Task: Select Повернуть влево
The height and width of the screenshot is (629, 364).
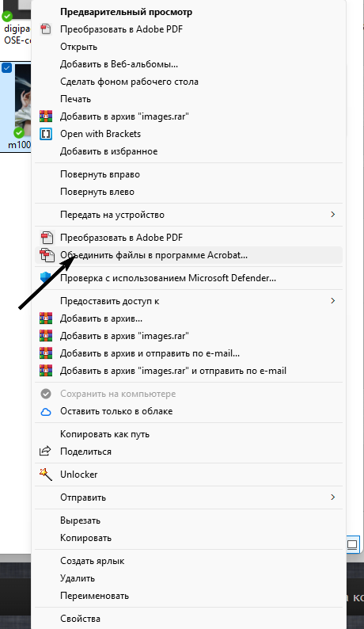Action: (189, 192)
